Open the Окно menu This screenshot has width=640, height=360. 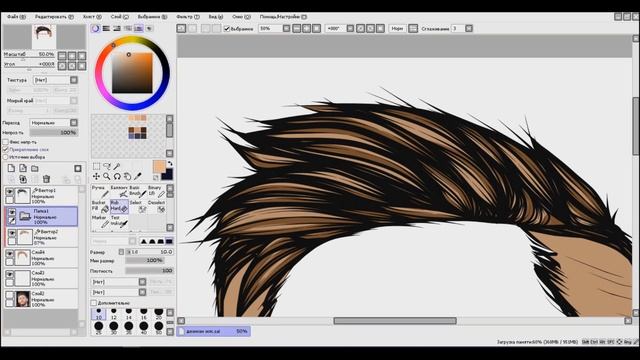[241, 17]
